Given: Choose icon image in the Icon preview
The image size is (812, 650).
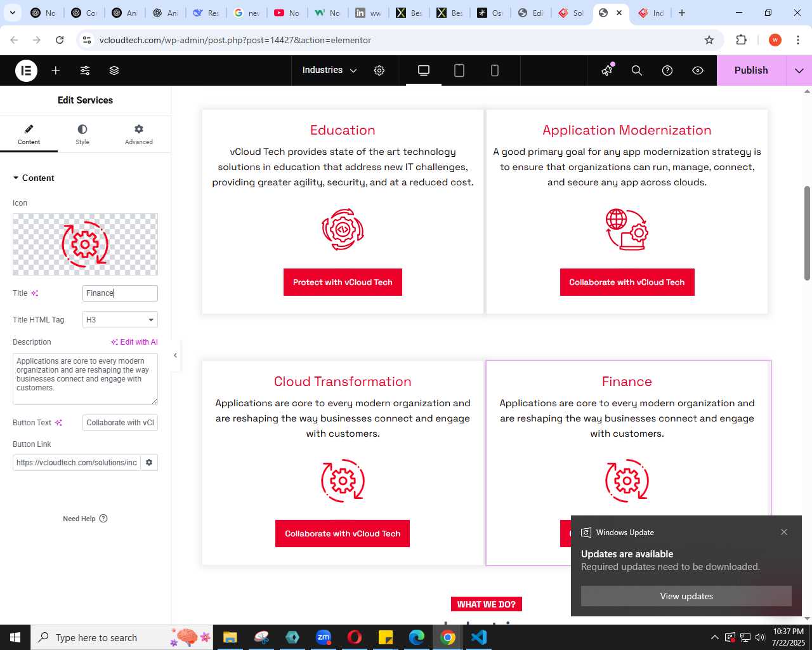Looking at the screenshot, I should click(x=85, y=244).
